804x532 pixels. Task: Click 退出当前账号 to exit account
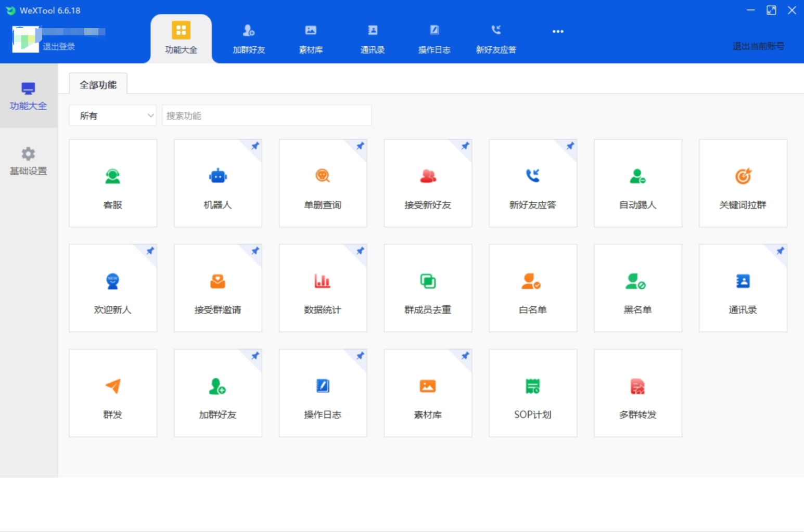(758, 46)
